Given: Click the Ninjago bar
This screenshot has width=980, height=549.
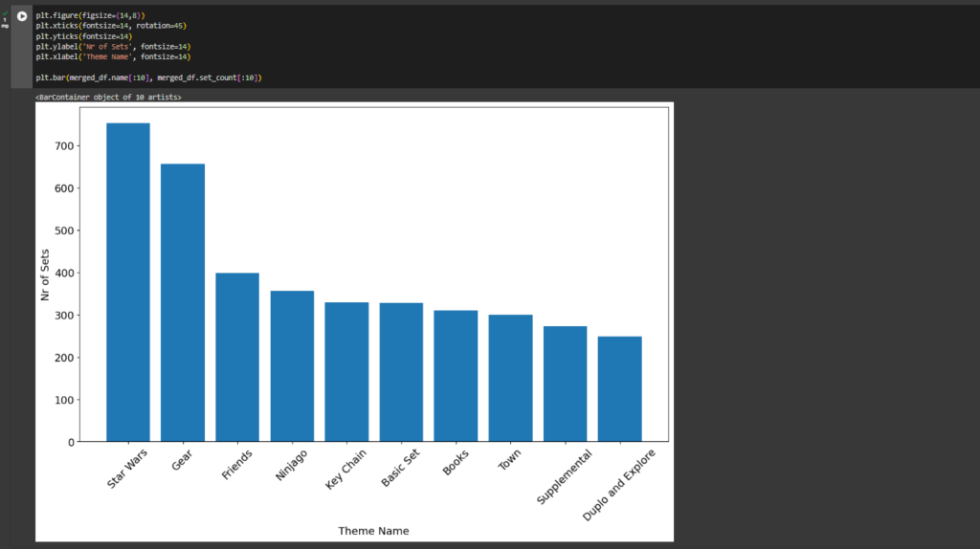Looking at the screenshot, I should pyautogui.click(x=292, y=366).
